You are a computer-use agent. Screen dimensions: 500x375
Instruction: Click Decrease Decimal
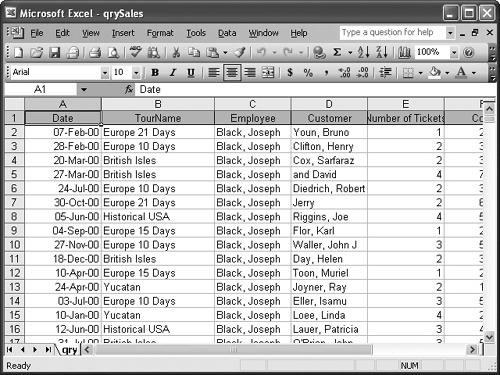362,72
